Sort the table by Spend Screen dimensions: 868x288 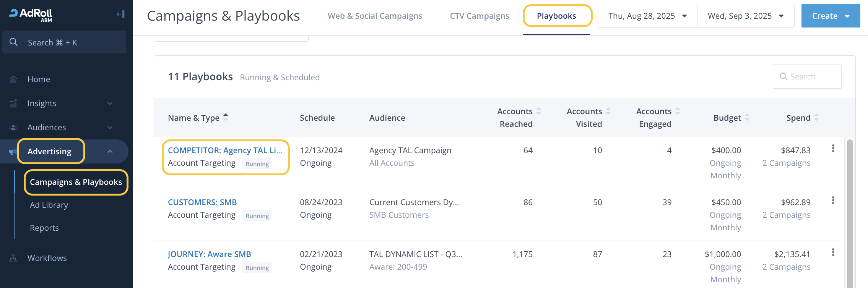[x=816, y=118]
